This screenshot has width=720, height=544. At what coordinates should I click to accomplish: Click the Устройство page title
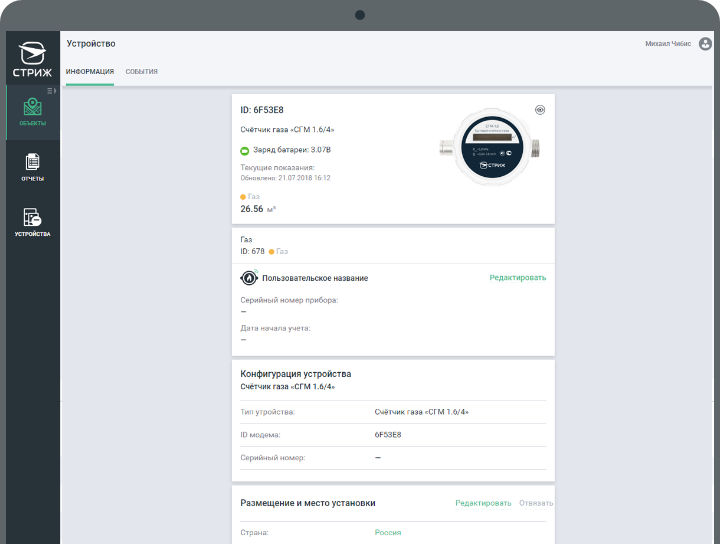coord(91,44)
